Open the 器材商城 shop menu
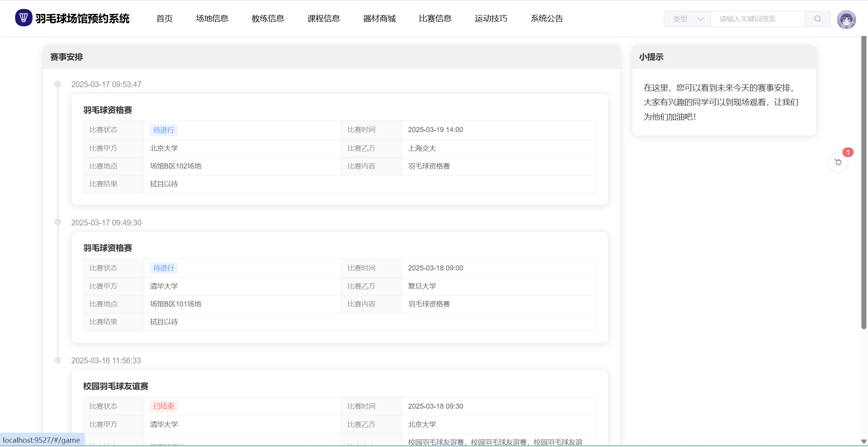 pyautogui.click(x=379, y=19)
